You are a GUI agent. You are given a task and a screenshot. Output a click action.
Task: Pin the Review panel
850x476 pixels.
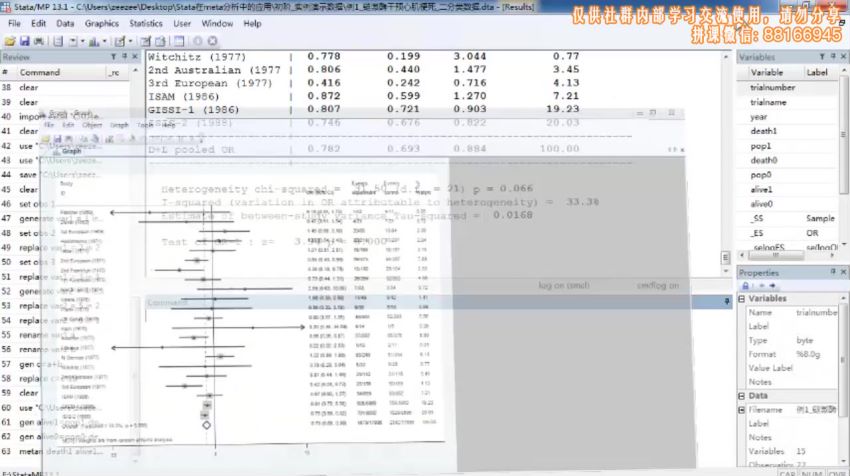click(124, 57)
